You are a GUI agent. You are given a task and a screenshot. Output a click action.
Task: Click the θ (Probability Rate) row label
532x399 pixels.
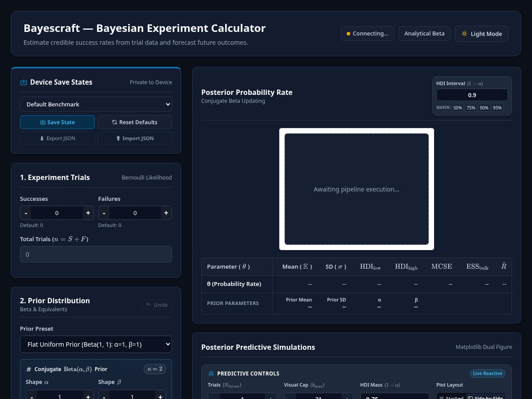[234, 284]
